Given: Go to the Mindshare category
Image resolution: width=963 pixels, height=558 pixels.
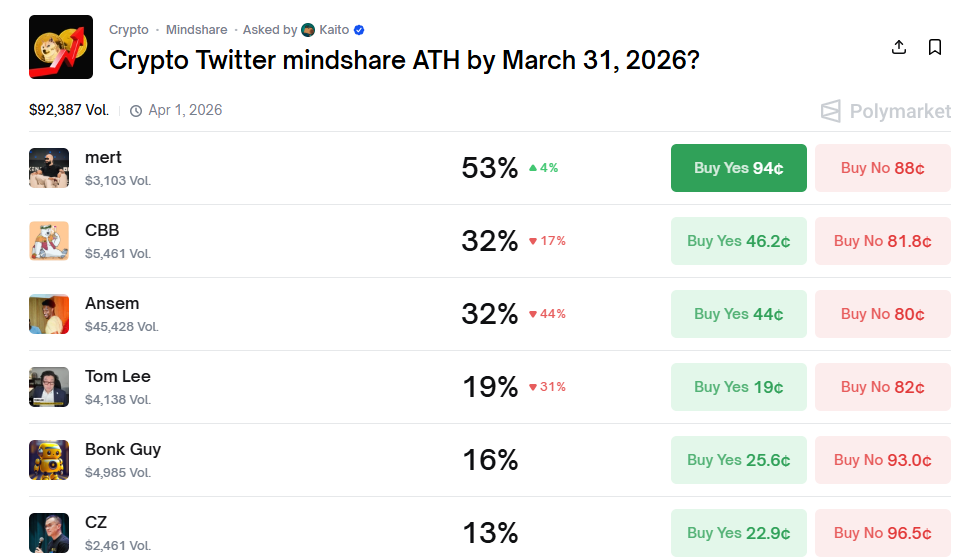Looking at the screenshot, I should click(x=196, y=30).
